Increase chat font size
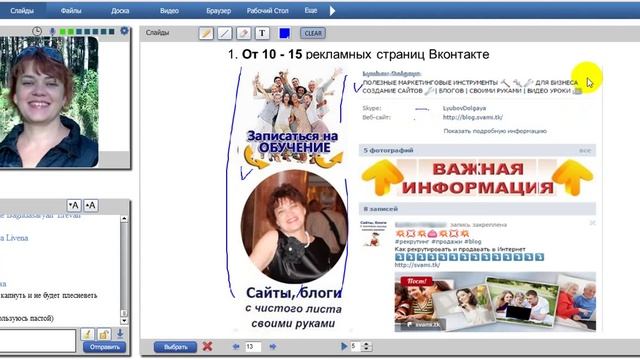The width and height of the screenshot is (640, 360). click(91, 205)
